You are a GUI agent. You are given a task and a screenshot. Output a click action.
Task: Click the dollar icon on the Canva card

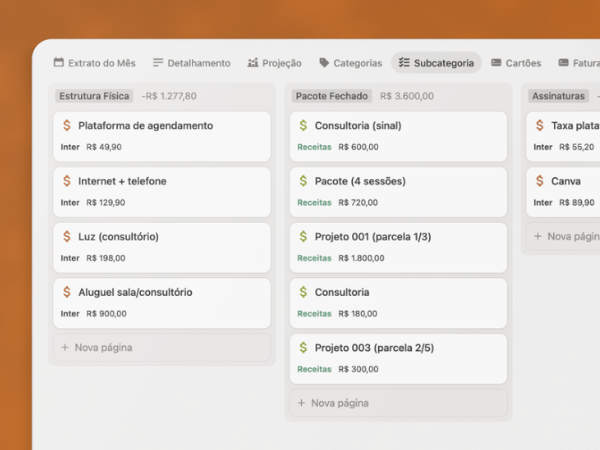[x=540, y=181]
